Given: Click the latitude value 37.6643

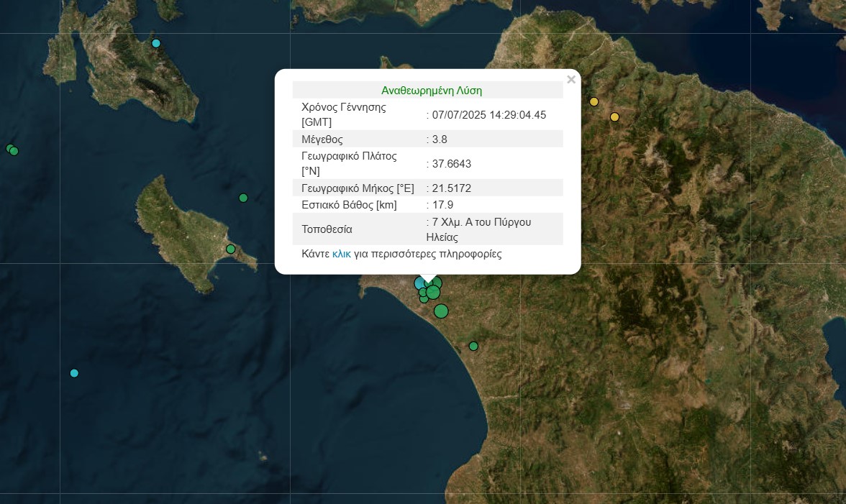Looking at the screenshot, I should click(451, 164).
